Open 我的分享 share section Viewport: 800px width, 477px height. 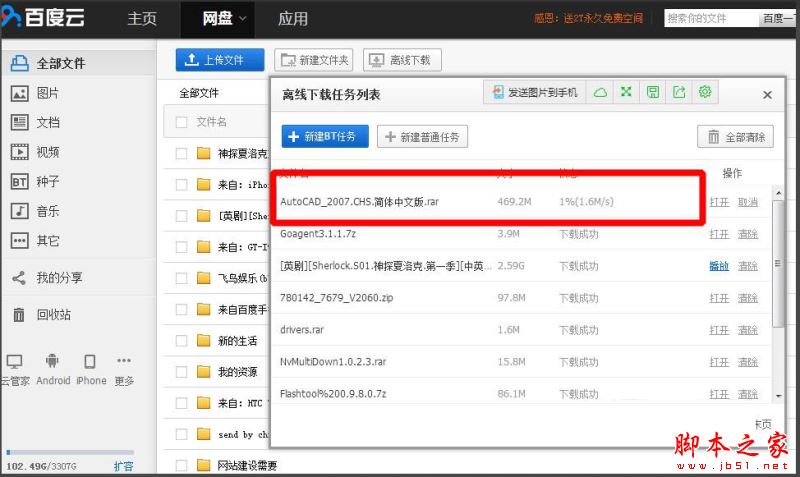coord(47,278)
